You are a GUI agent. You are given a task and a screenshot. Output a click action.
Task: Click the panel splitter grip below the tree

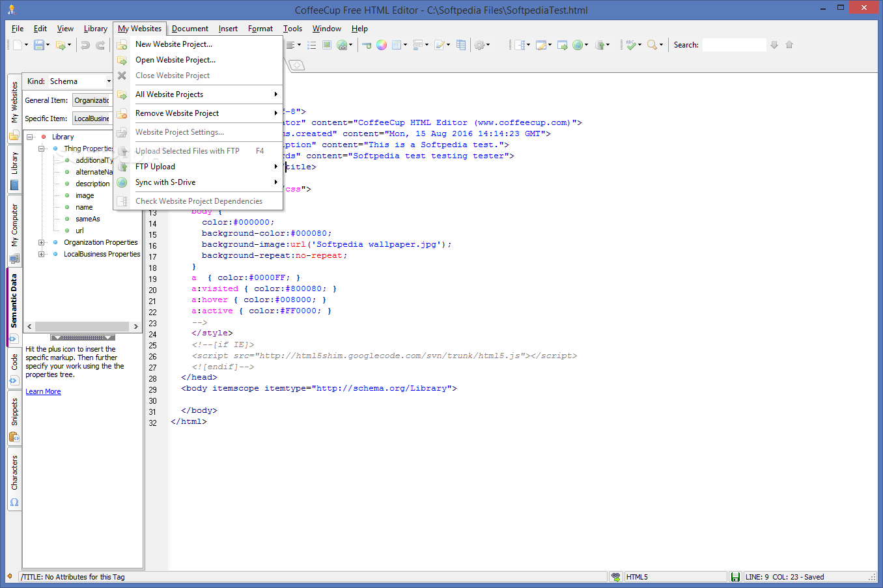pos(83,337)
